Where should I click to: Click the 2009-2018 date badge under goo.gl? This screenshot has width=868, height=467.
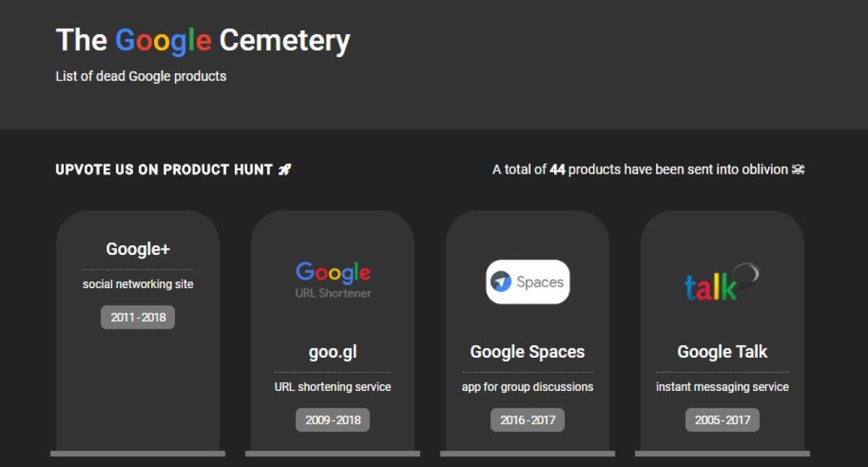coord(332,419)
